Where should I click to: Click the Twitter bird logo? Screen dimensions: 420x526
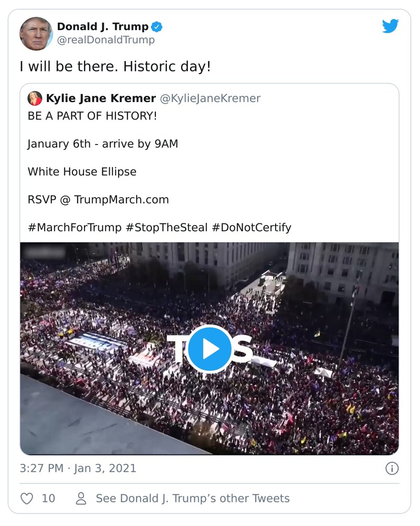[390, 26]
